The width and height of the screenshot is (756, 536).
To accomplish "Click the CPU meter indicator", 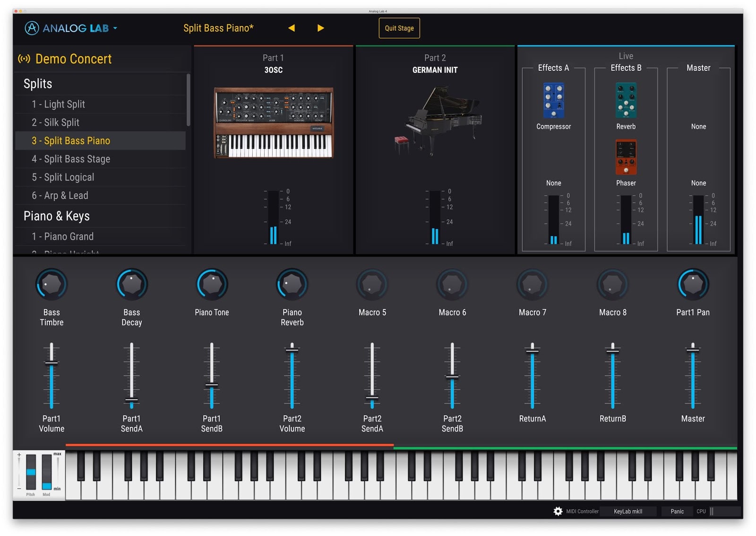I will (x=725, y=511).
